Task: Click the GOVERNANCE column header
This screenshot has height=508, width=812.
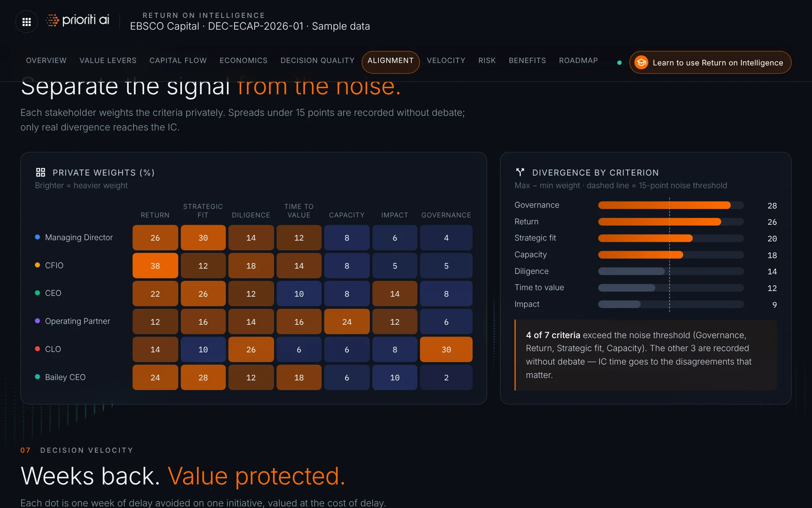Action: click(446, 215)
